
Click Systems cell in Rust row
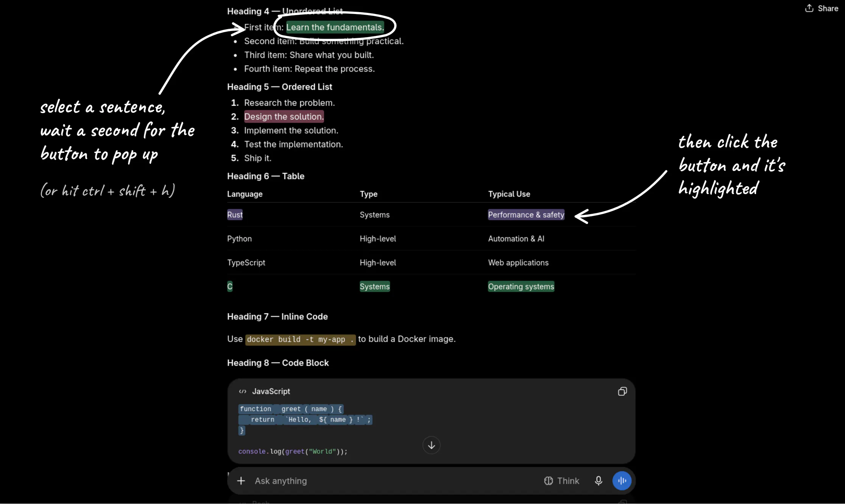click(x=374, y=215)
